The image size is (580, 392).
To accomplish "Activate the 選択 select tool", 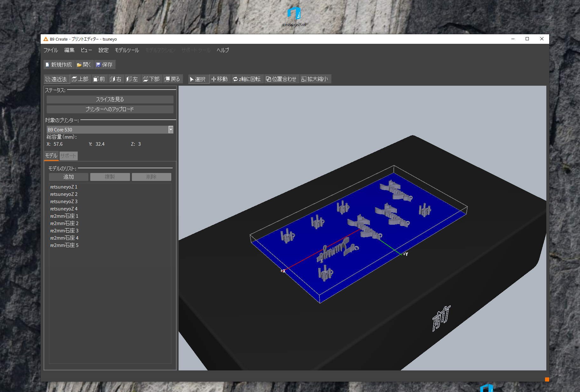I will pyautogui.click(x=198, y=79).
